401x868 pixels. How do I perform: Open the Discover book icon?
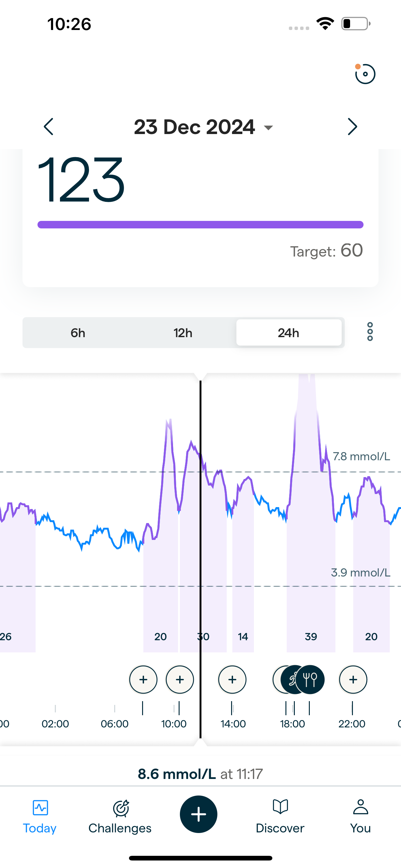click(280, 807)
